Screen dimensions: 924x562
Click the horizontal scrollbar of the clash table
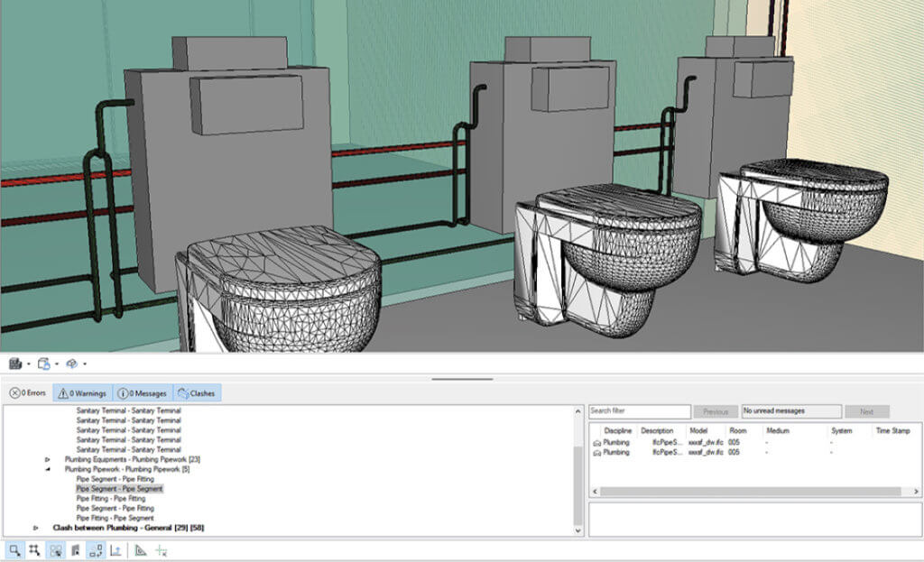click(x=749, y=492)
